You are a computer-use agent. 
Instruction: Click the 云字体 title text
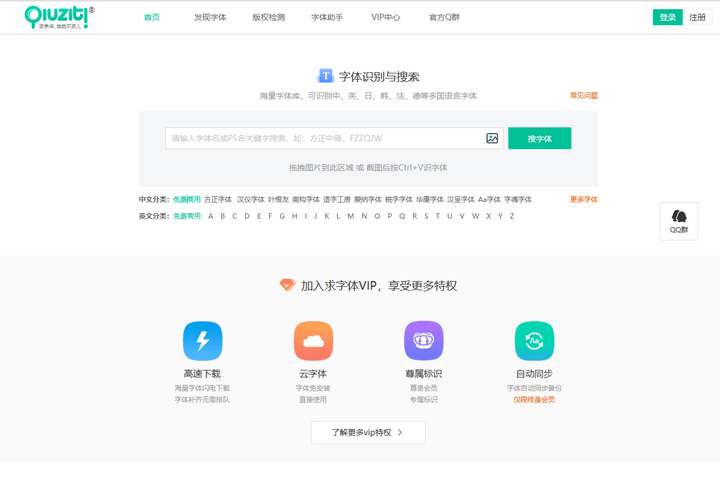point(313,374)
